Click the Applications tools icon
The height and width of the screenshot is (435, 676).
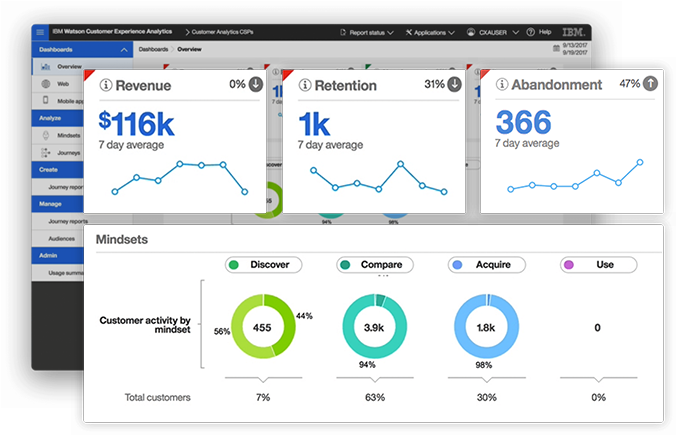(409, 32)
